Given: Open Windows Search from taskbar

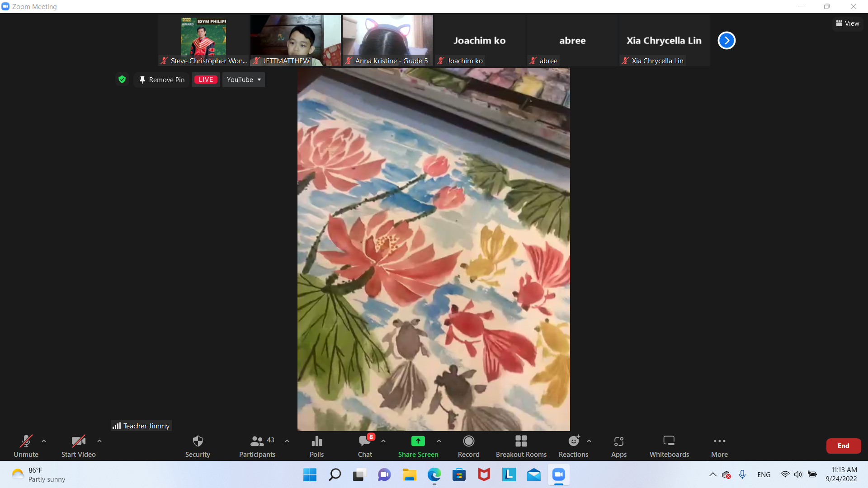Looking at the screenshot, I should tap(335, 475).
